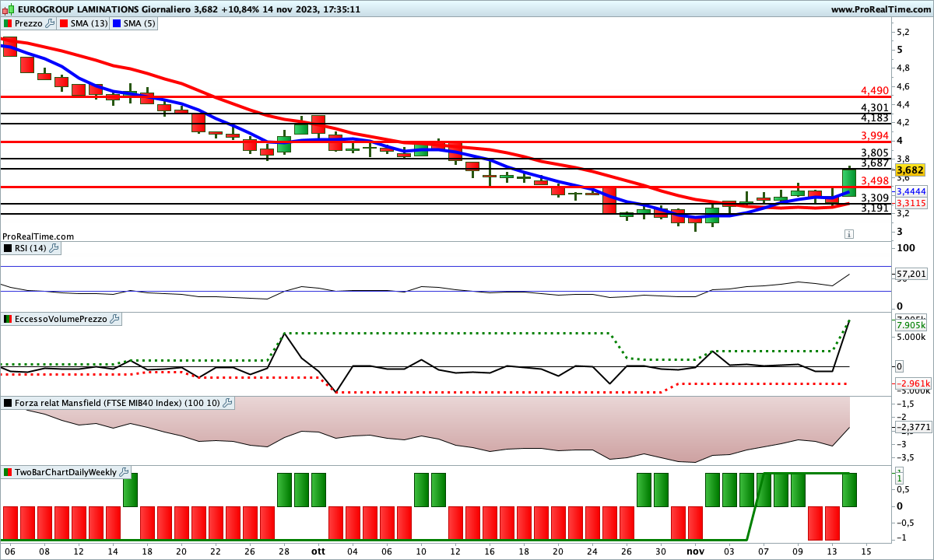This screenshot has height=560, width=934.
Task: Open the www.ProRealTime.com link
Action: tap(880, 9)
